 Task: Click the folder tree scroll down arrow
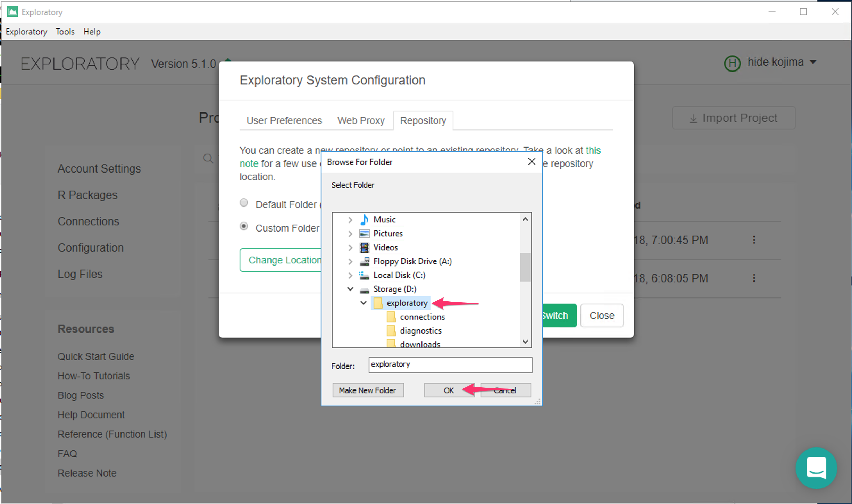525,342
